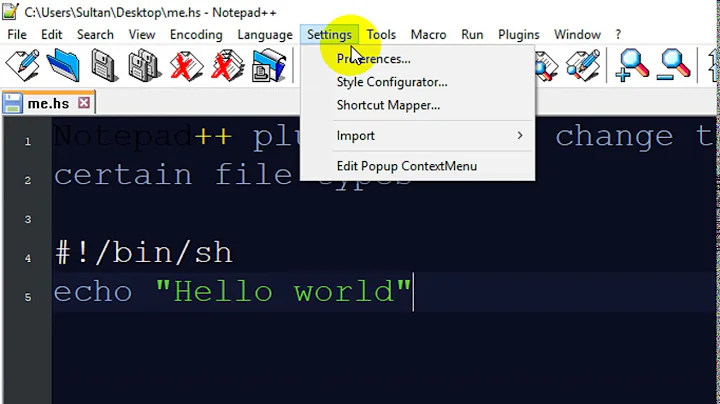720x404 pixels.
Task: Open the ? help menu
Action: tap(618, 34)
